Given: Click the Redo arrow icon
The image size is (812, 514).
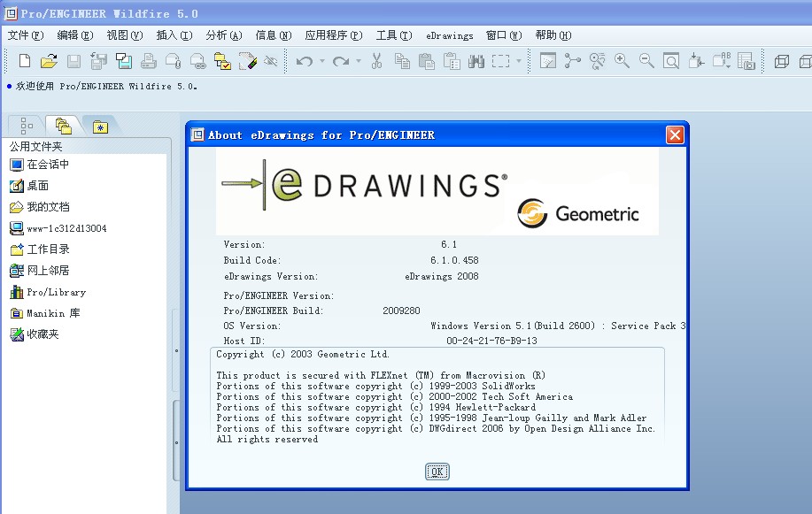Looking at the screenshot, I should [x=341, y=61].
